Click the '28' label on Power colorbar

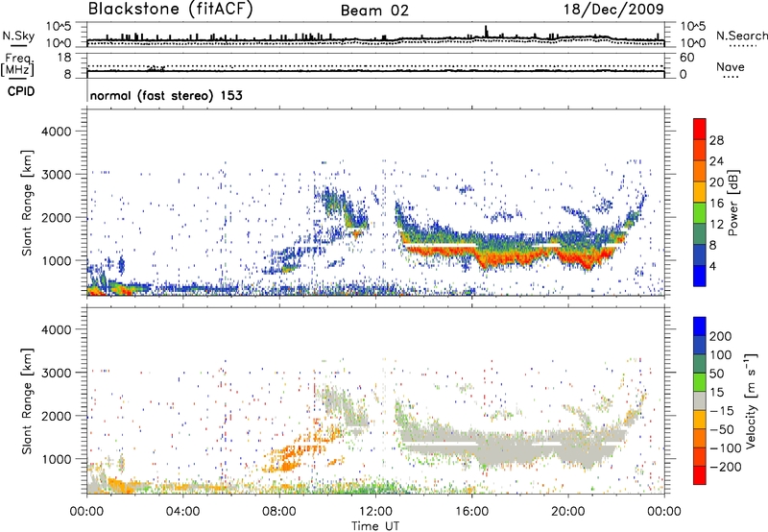pyautogui.click(x=716, y=140)
